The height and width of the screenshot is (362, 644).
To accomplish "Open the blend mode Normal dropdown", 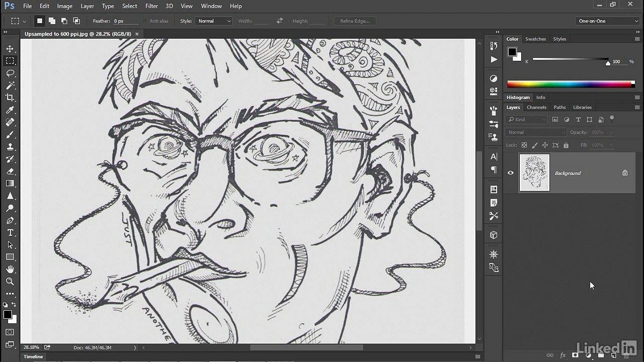I will (536, 132).
